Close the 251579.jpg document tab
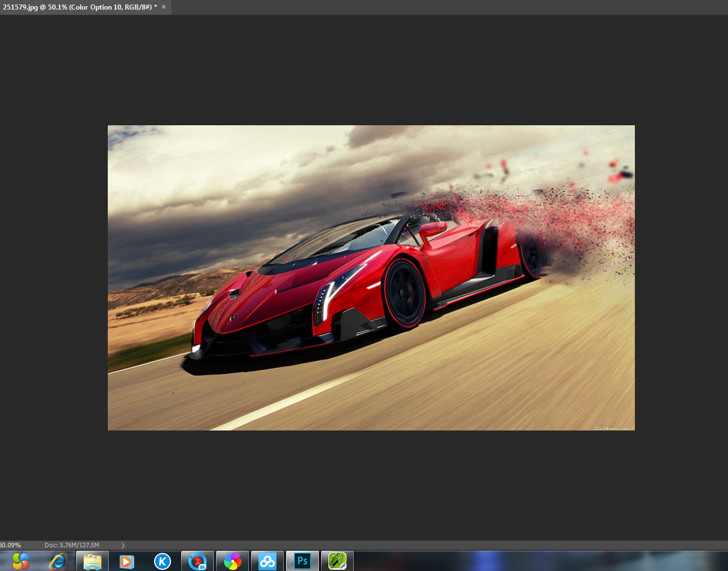Viewport: 728px width, 571px height. (164, 7)
